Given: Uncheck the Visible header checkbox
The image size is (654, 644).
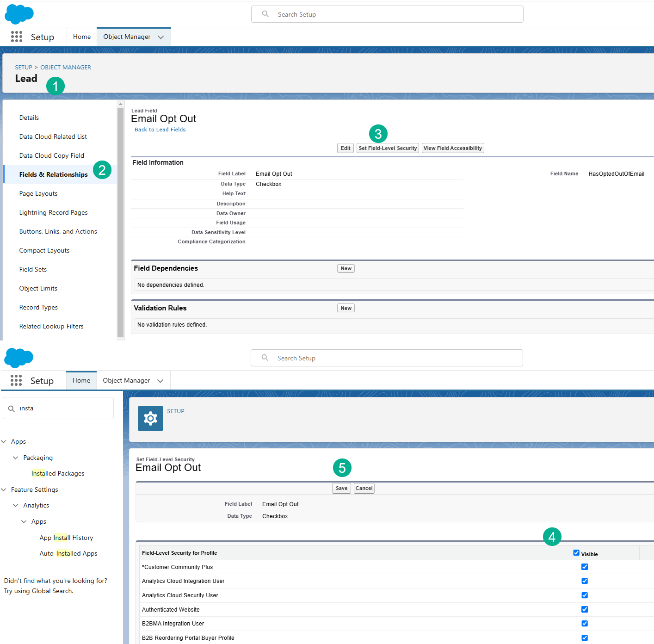Looking at the screenshot, I should (x=576, y=552).
